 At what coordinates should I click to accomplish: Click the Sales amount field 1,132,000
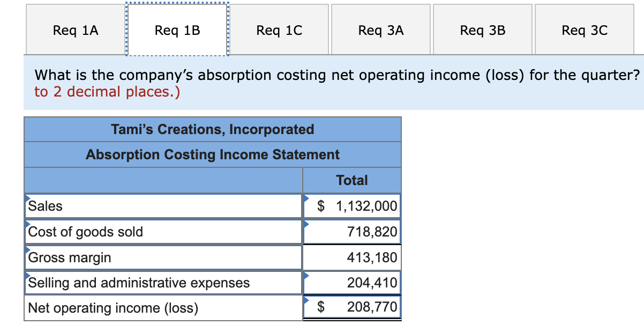352,206
